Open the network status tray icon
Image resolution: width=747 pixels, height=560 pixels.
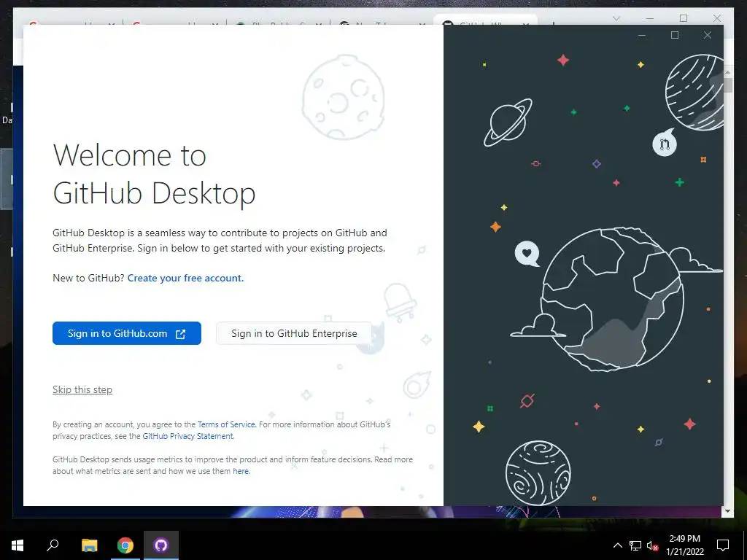click(x=635, y=545)
